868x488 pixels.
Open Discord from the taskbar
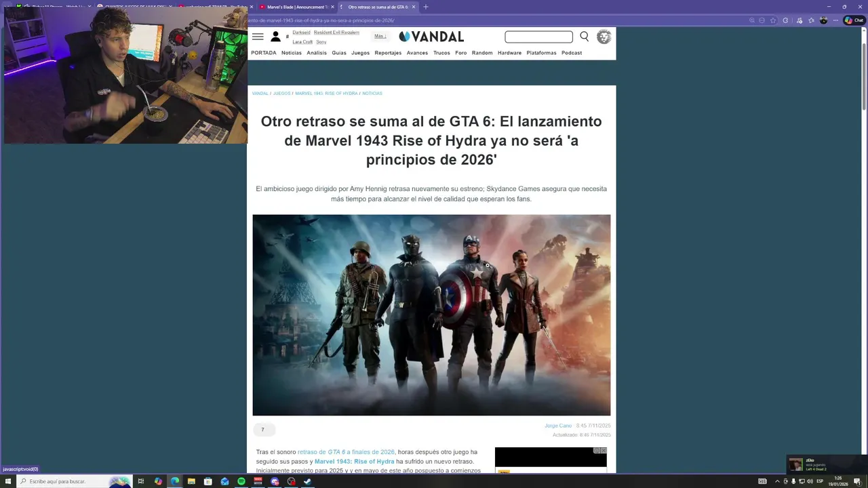click(x=275, y=481)
